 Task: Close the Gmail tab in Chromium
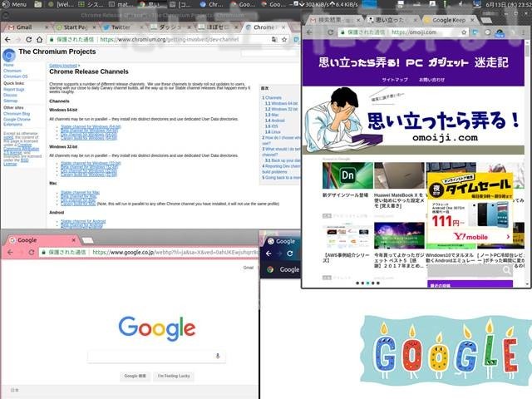click(x=47, y=27)
